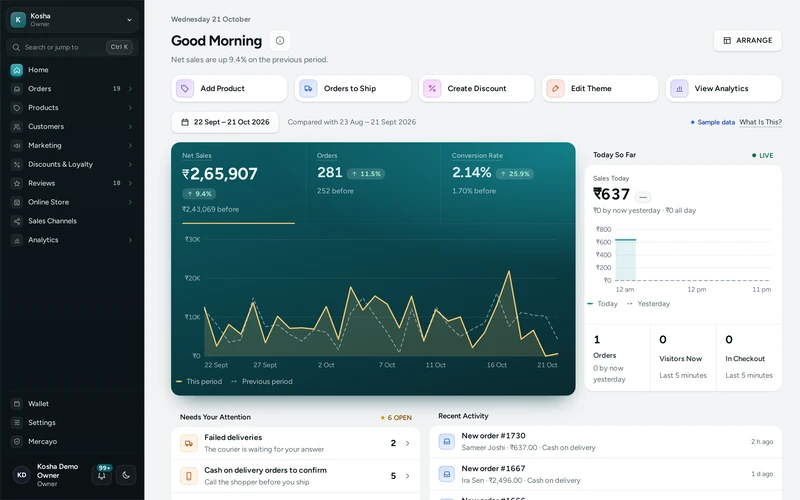This screenshot has width=800, height=500.
Task: Click the New order #1667 inbox icon
Action: 446,474
